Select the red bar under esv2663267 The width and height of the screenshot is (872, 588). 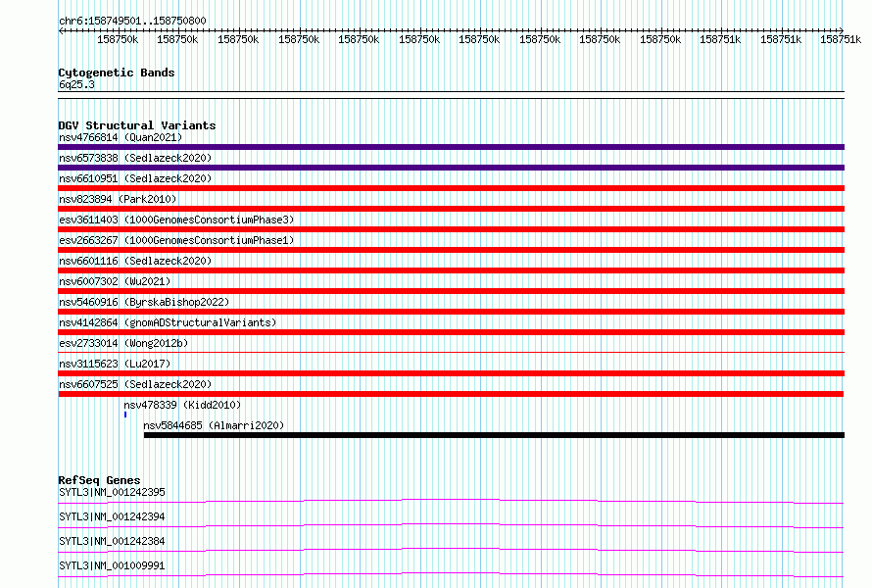click(x=451, y=250)
